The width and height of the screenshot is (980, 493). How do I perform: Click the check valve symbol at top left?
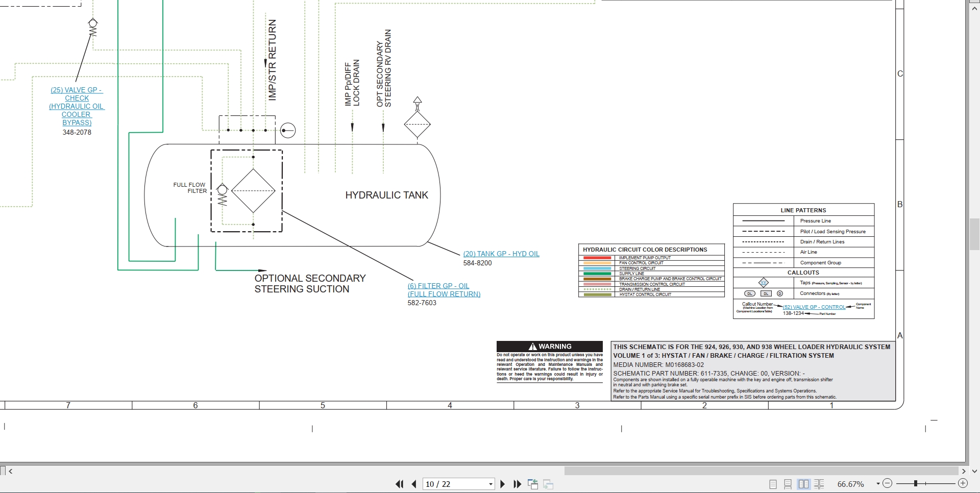(93, 27)
